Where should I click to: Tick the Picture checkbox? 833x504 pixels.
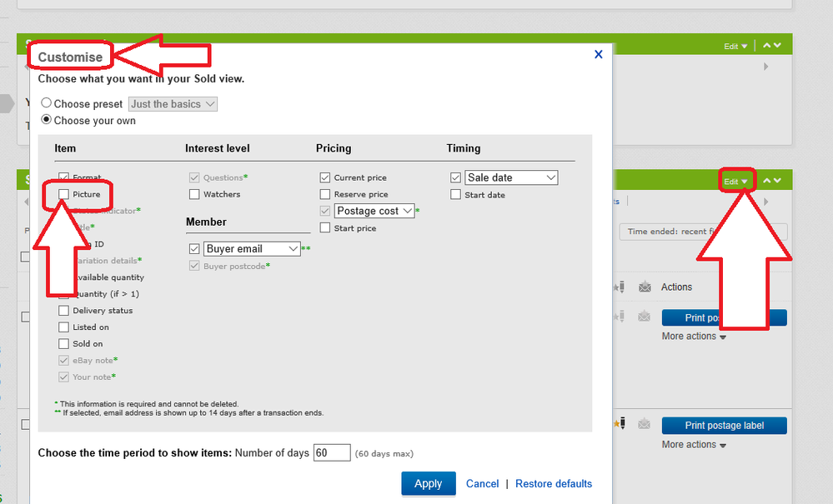tap(64, 194)
